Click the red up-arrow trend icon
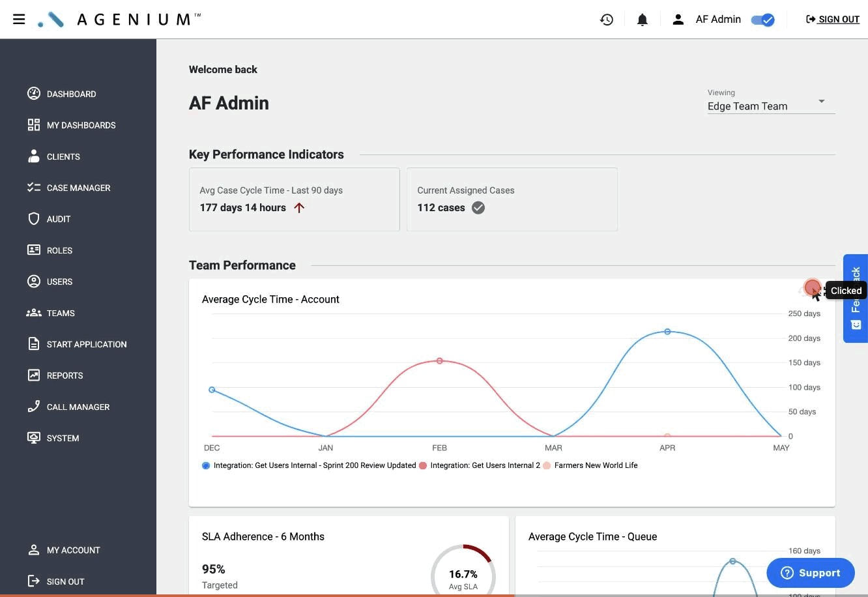Viewport: 868px width, 597px height. [299, 208]
